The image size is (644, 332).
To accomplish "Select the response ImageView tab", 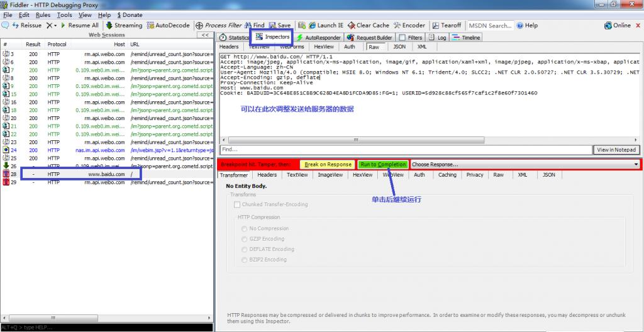I will click(331, 175).
